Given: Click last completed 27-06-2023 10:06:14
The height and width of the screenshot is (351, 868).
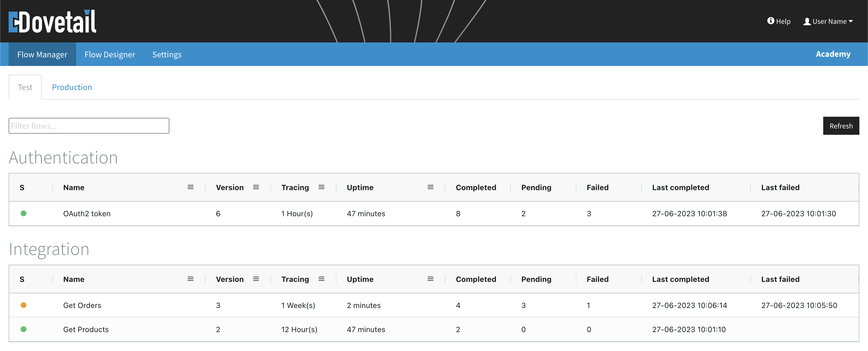Looking at the screenshot, I should (x=689, y=305).
